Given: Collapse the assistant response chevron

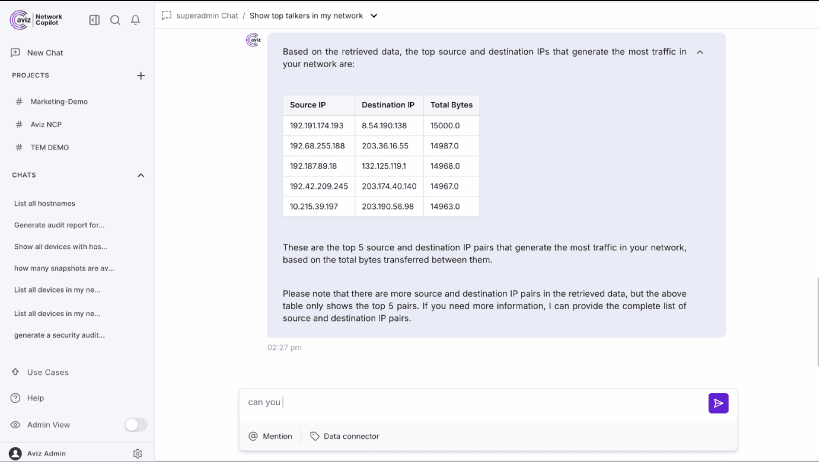Looking at the screenshot, I should click(700, 52).
